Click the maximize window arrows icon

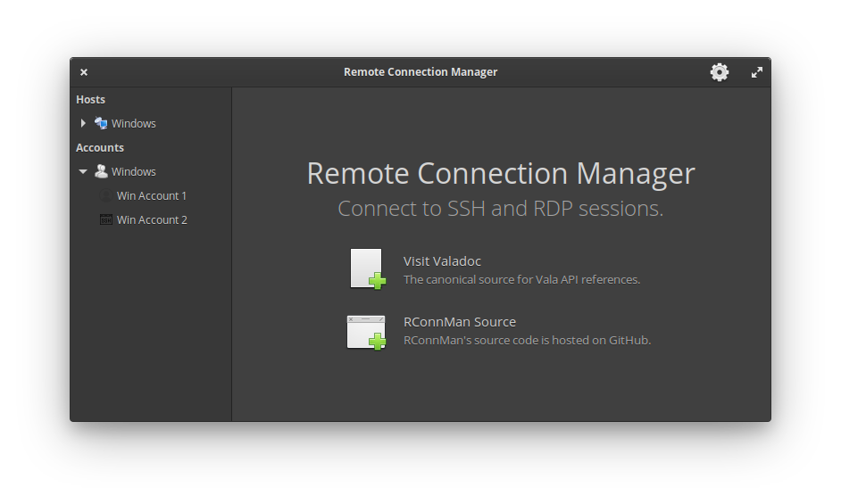pyautogui.click(x=757, y=72)
